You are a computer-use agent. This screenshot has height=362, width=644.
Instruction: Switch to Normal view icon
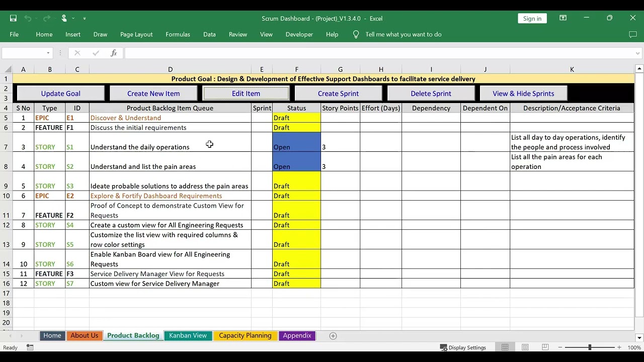505,347
